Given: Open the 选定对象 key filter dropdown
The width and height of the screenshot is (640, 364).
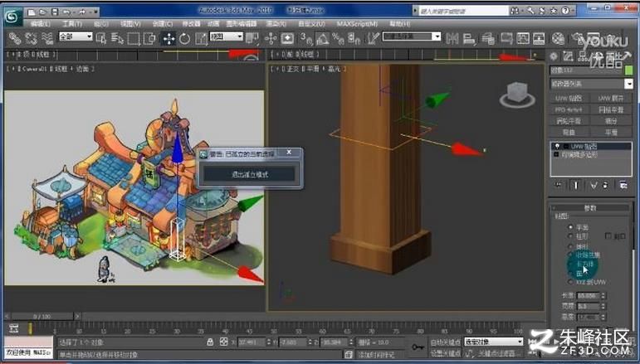Looking at the screenshot, I should [x=493, y=342].
